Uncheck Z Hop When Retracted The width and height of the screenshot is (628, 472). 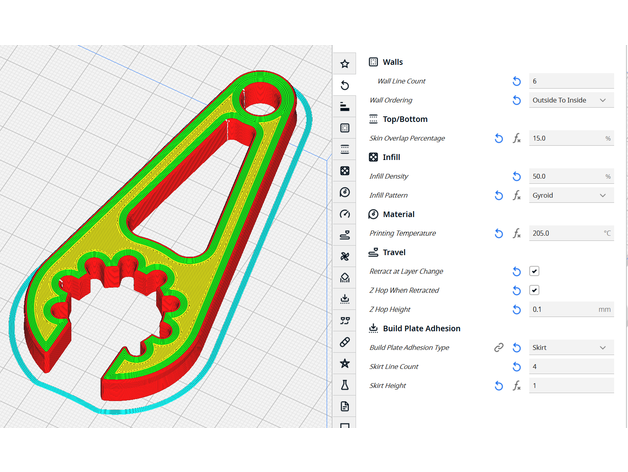pos(535,290)
